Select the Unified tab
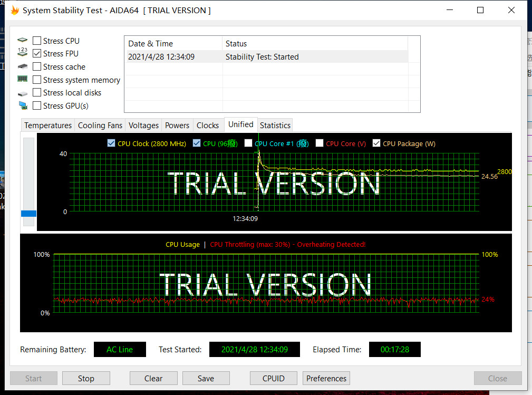 (241, 124)
